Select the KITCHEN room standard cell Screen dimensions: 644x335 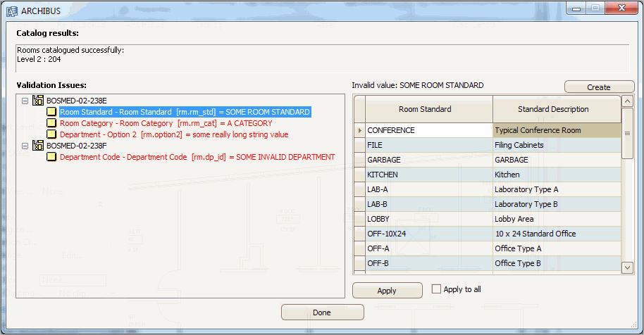[429, 175]
